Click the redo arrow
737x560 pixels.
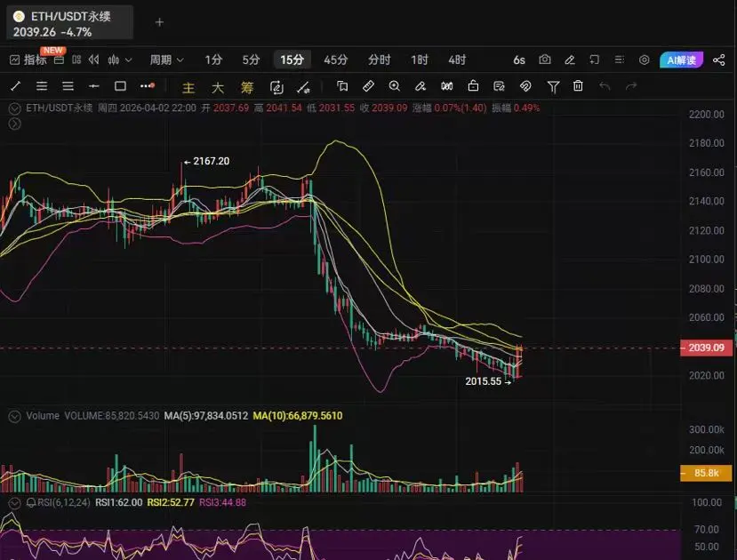(631, 86)
